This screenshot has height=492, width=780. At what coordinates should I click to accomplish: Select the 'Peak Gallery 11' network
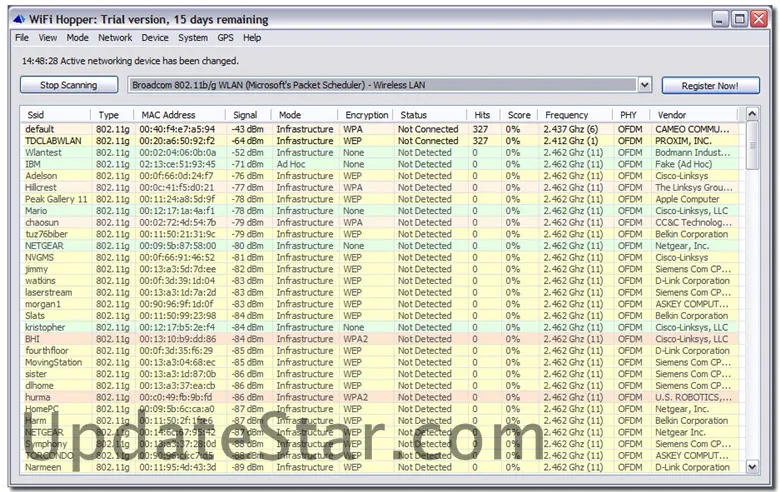[x=383, y=199]
